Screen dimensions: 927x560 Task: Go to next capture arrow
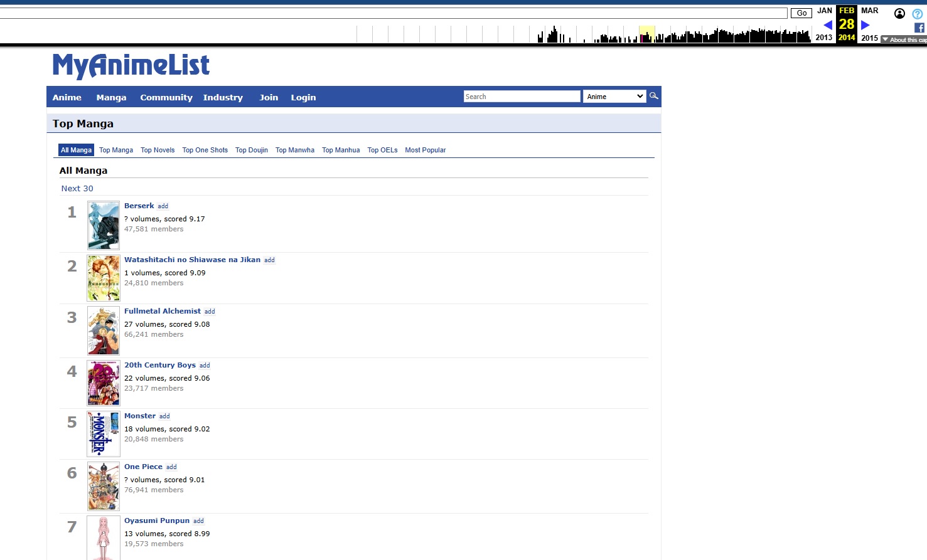pos(865,25)
